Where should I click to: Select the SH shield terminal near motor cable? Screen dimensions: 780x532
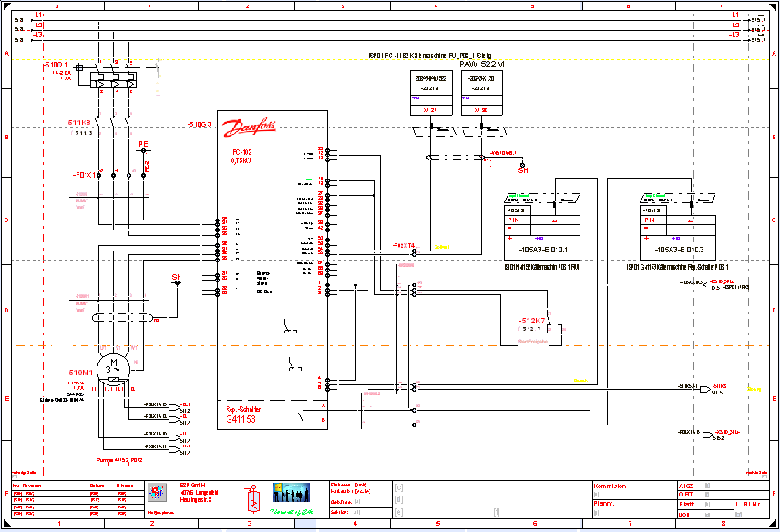pos(177,277)
